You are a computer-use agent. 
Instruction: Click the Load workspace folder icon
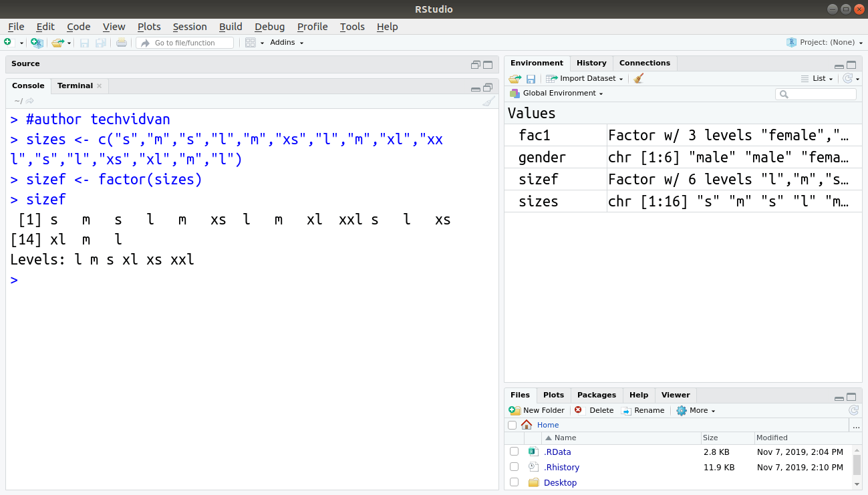tap(515, 78)
